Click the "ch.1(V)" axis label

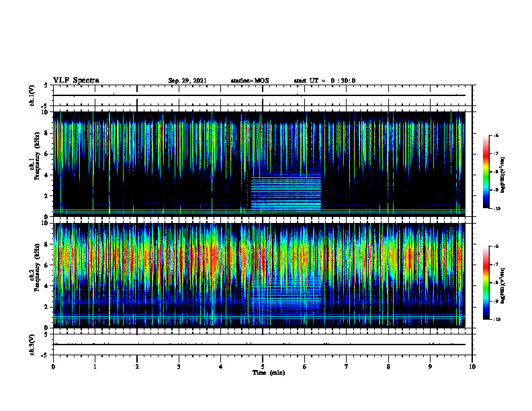point(32,95)
